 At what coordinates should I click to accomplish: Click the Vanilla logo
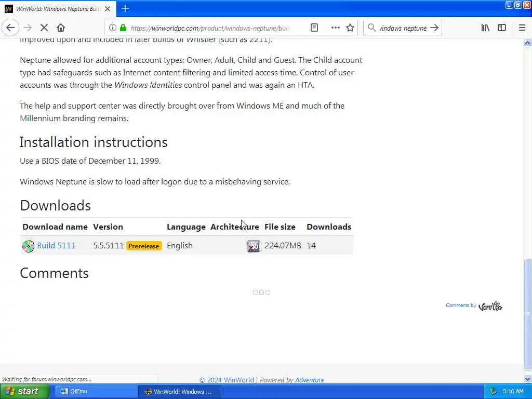pos(490,307)
